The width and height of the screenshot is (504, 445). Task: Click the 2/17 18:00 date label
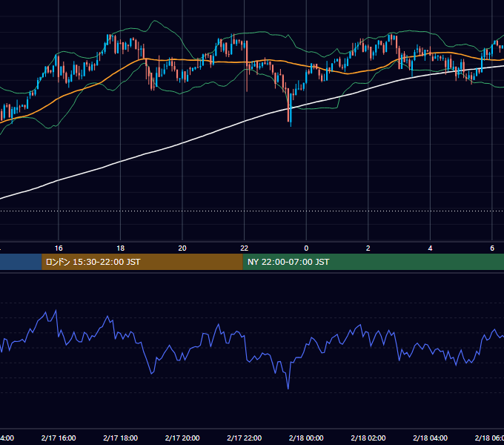pyautogui.click(x=121, y=438)
